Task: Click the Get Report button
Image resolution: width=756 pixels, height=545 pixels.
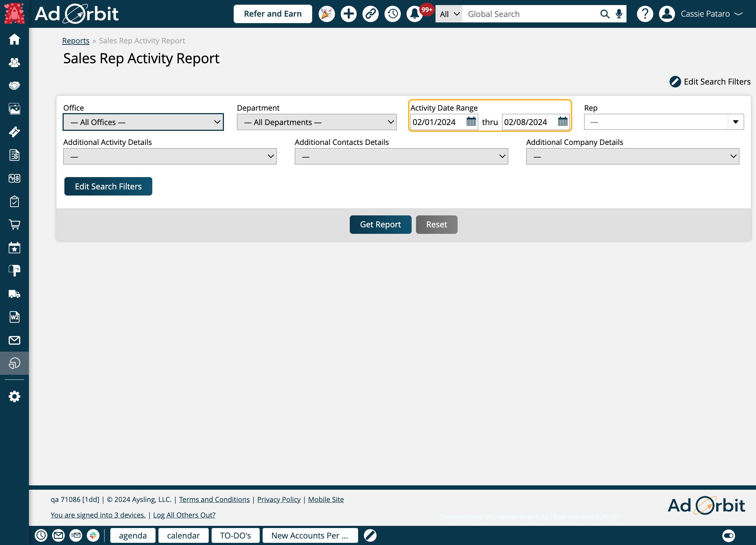Action: click(380, 224)
